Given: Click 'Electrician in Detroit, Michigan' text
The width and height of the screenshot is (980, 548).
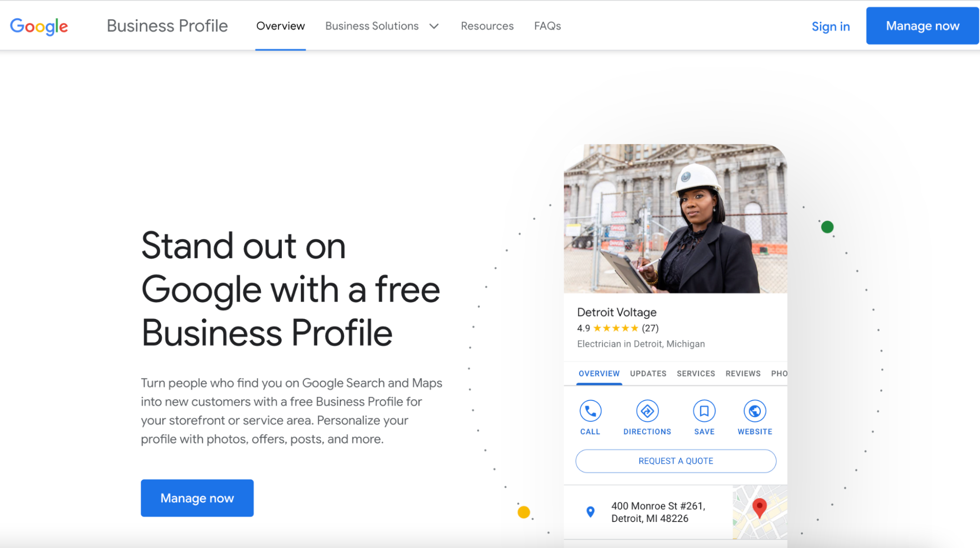Looking at the screenshot, I should [641, 344].
